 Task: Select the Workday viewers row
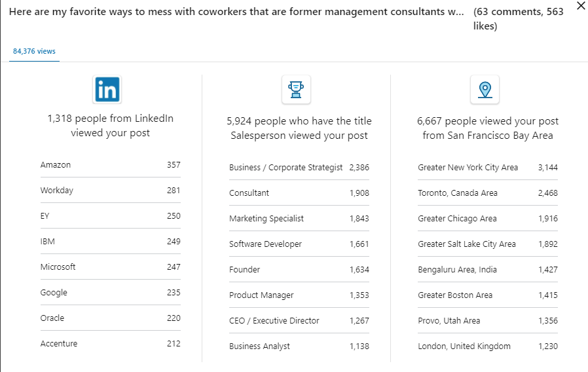pos(110,191)
